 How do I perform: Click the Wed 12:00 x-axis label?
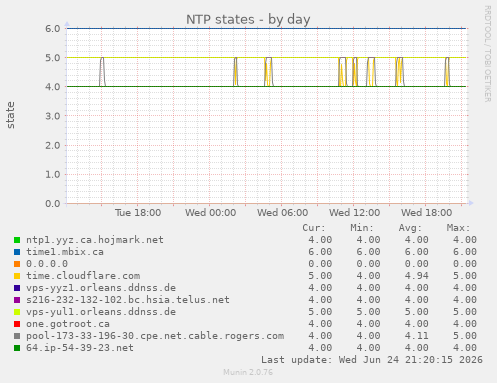355,213
